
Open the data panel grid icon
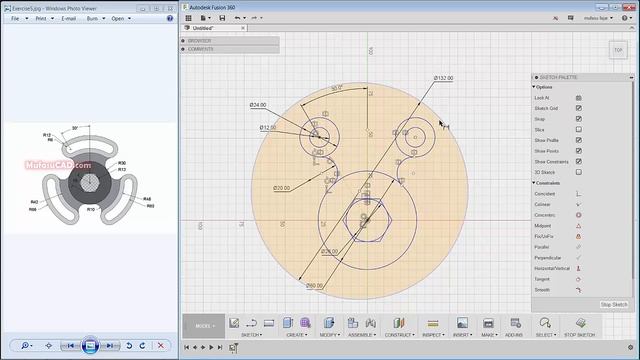pos(189,18)
